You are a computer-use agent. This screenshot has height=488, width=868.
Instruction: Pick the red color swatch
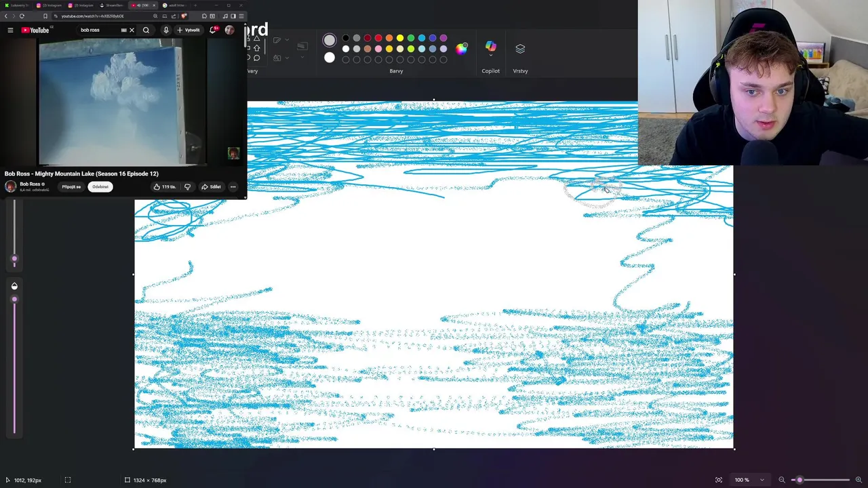pos(378,38)
